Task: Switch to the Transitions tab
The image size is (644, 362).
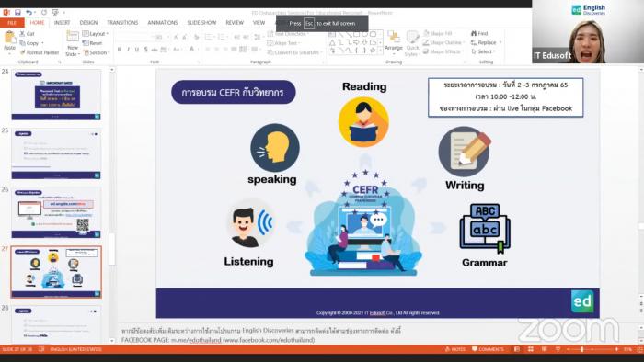Action: click(122, 23)
